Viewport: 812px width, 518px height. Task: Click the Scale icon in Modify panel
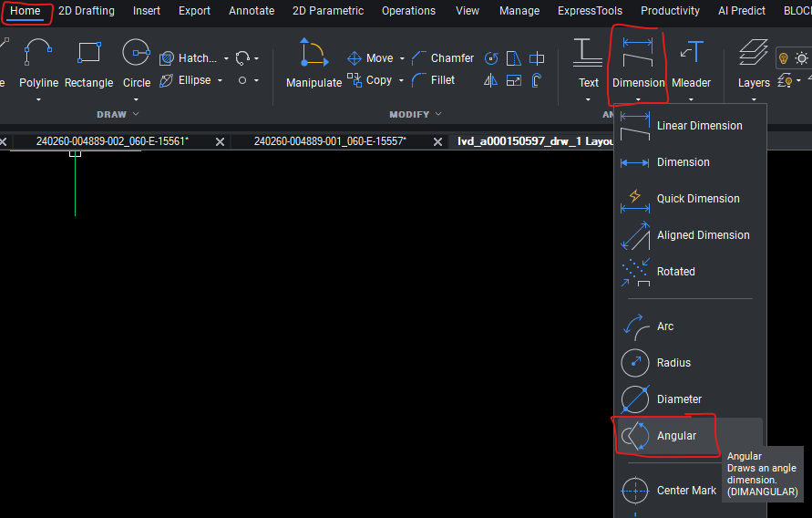(514, 80)
